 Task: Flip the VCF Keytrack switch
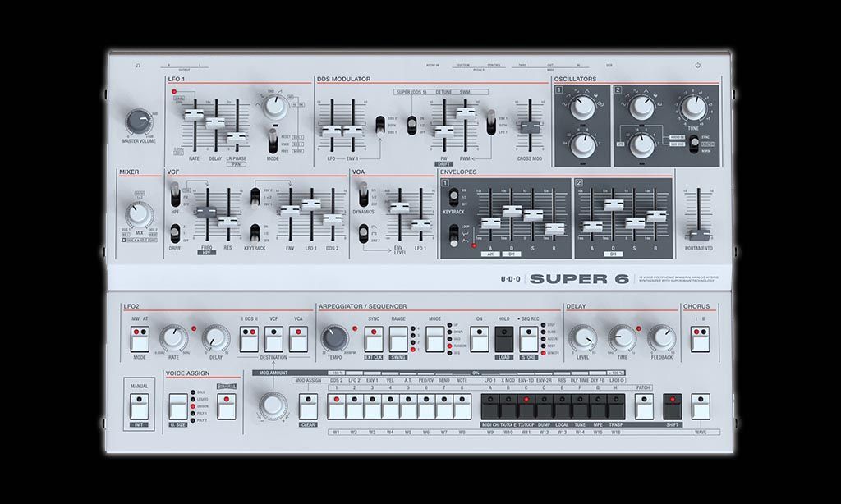pyautogui.click(x=255, y=234)
